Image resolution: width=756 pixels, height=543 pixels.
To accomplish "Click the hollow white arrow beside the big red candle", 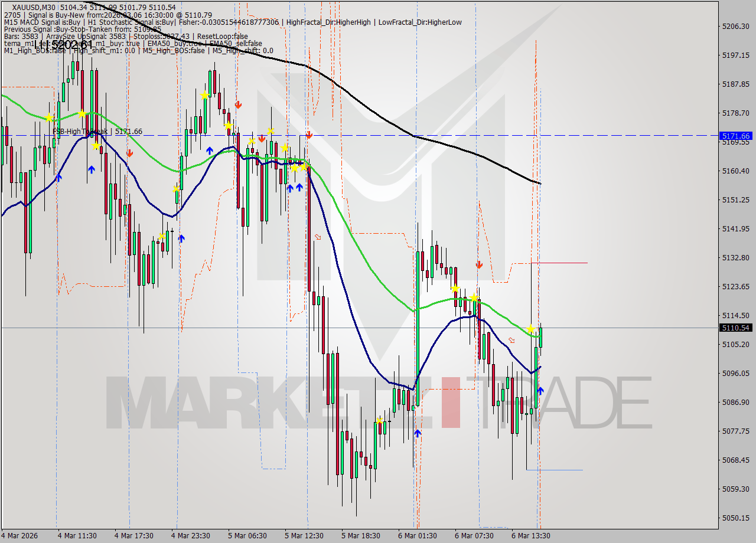I will 317,235.
